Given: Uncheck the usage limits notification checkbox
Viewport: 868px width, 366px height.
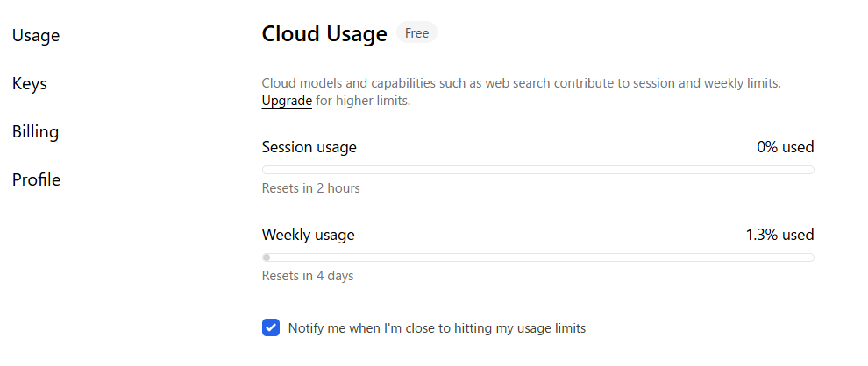Looking at the screenshot, I should (x=271, y=328).
